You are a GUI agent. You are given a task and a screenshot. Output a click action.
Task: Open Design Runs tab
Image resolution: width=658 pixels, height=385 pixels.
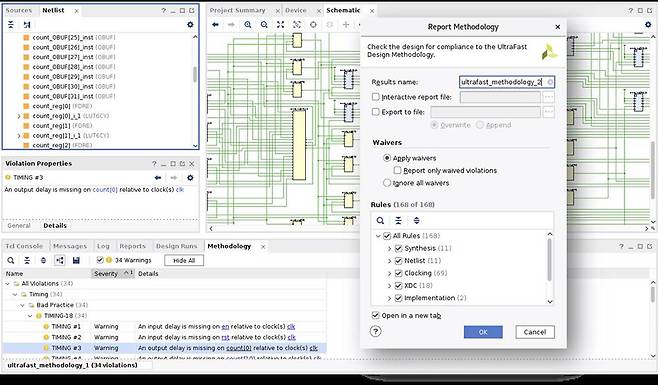tap(176, 246)
